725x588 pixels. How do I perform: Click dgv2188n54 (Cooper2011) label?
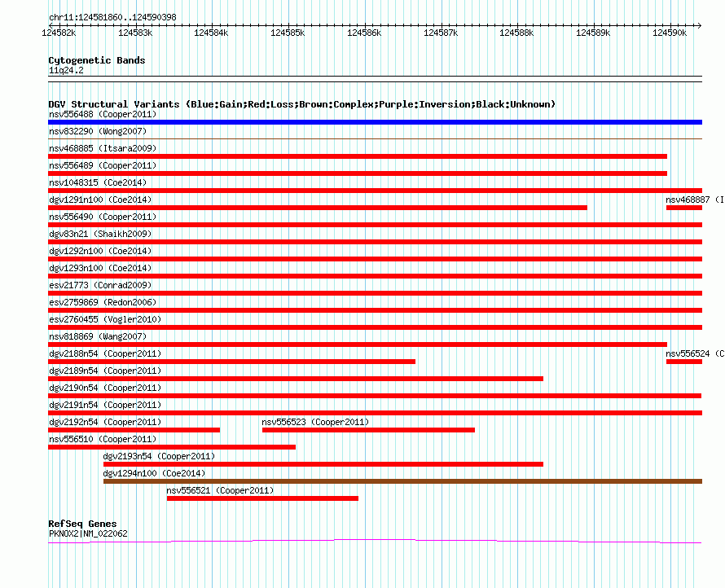105,353
